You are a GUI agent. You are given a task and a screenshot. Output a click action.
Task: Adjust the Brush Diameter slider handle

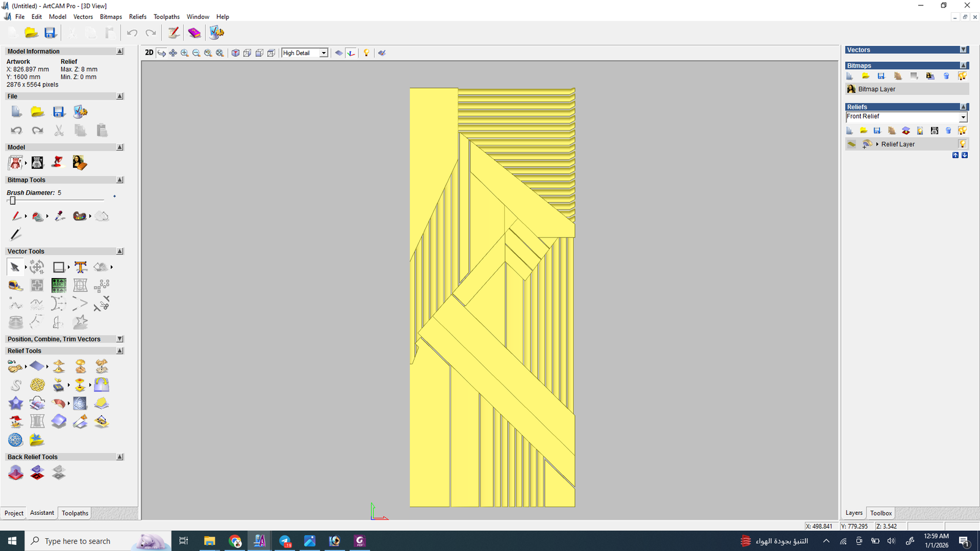12,201
